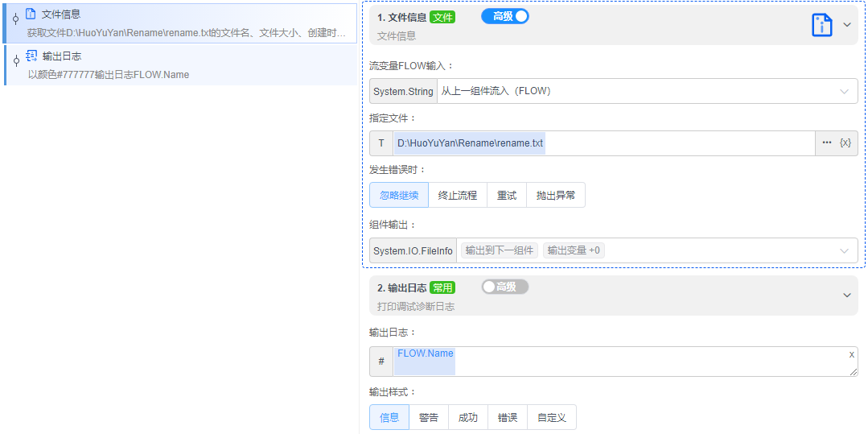Click 打印调试诊断日志 subtitle text
Image resolution: width=868 pixels, height=434 pixels.
tap(416, 306)
